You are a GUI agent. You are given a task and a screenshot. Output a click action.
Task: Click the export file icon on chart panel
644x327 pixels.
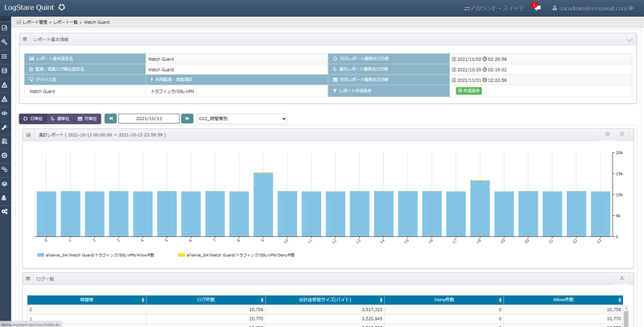621,134
